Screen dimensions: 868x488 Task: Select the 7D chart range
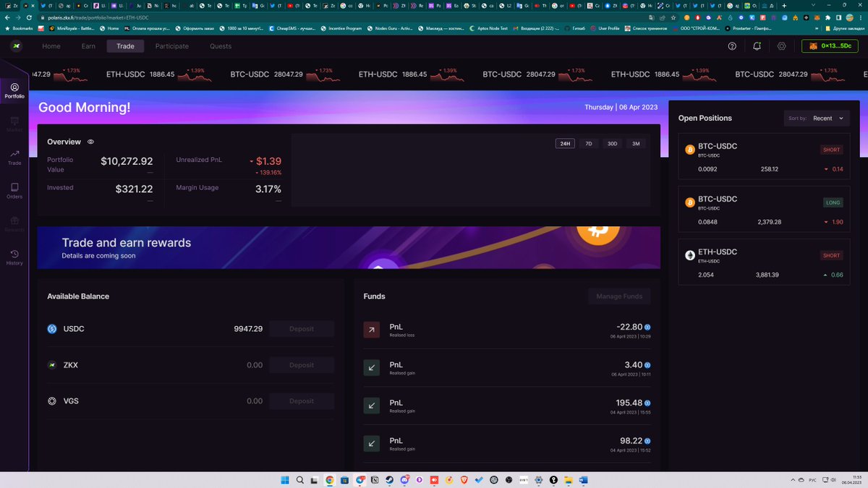click(x=589, y=144)
